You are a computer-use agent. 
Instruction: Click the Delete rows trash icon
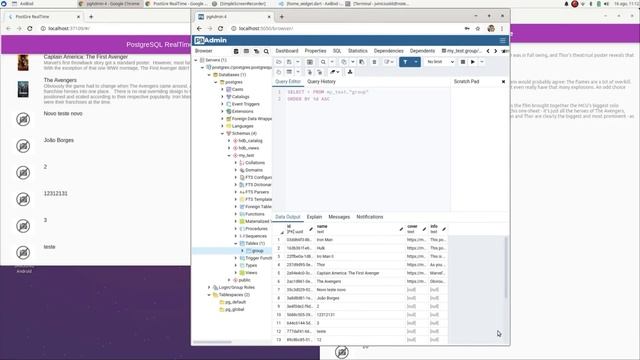(374, 62)
